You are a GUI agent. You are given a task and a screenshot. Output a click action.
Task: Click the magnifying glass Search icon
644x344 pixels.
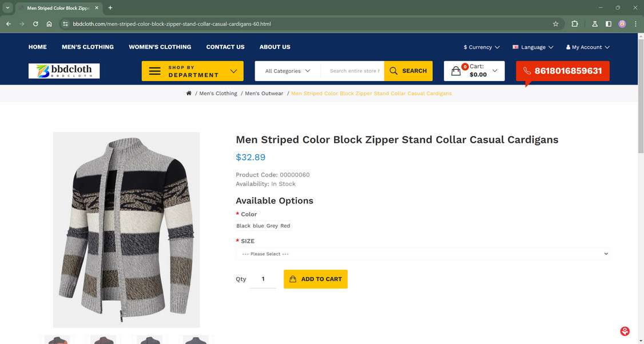[x=393, y=70]
